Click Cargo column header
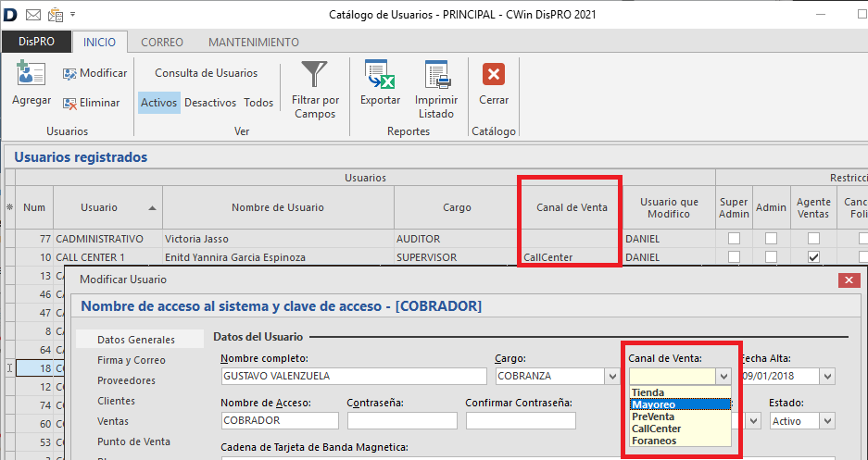Screen dimensions: 868x460 coord(458,208)
